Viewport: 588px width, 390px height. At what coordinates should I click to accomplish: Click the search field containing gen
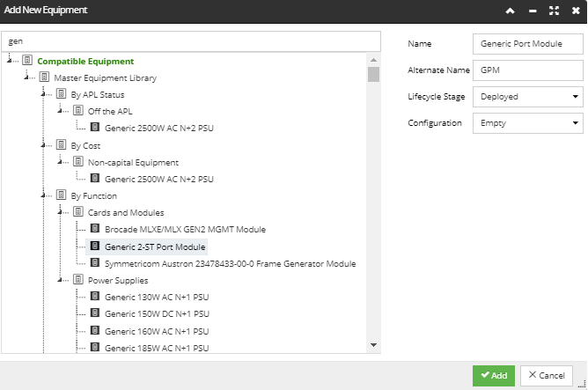point(191,41)
